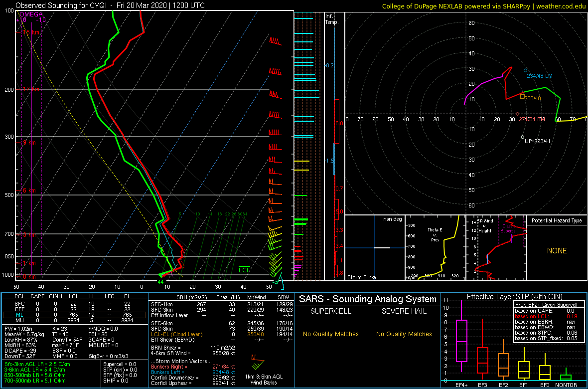Click the SFC-3km shear row

point(222,309)
